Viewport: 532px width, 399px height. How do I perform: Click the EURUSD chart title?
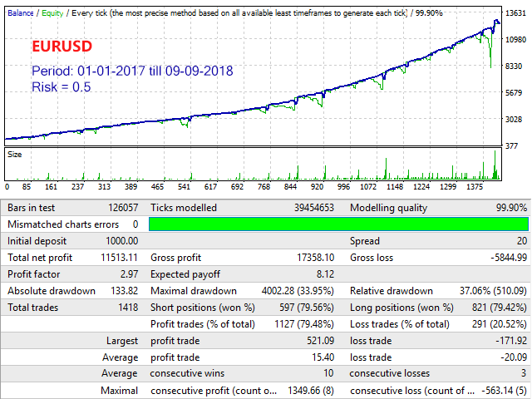click(x=62, y=47)
